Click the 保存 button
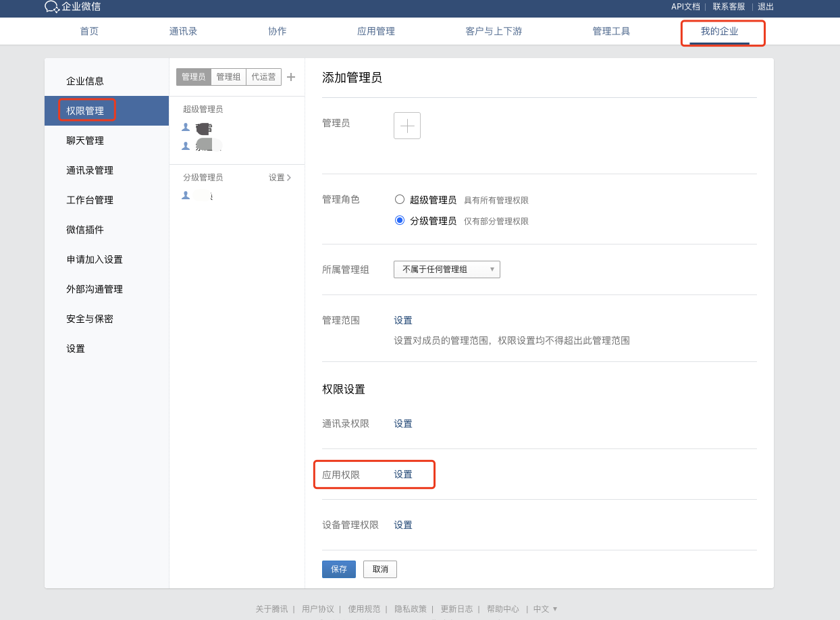 point(339,569)
